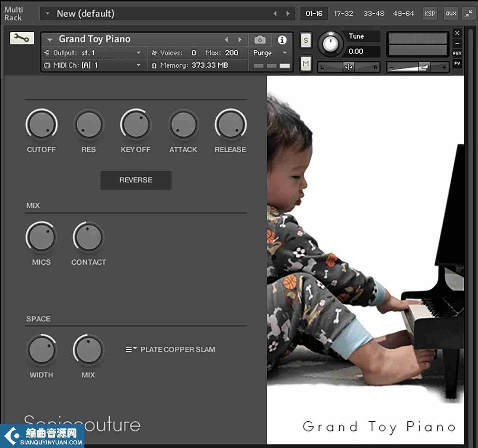Switch to instrument page 01-16

[314, 14]
